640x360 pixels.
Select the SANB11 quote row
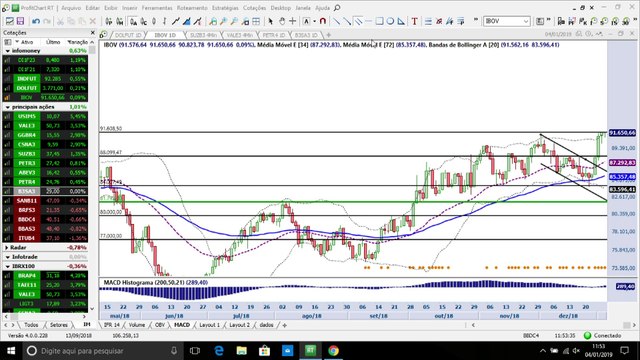45,201
